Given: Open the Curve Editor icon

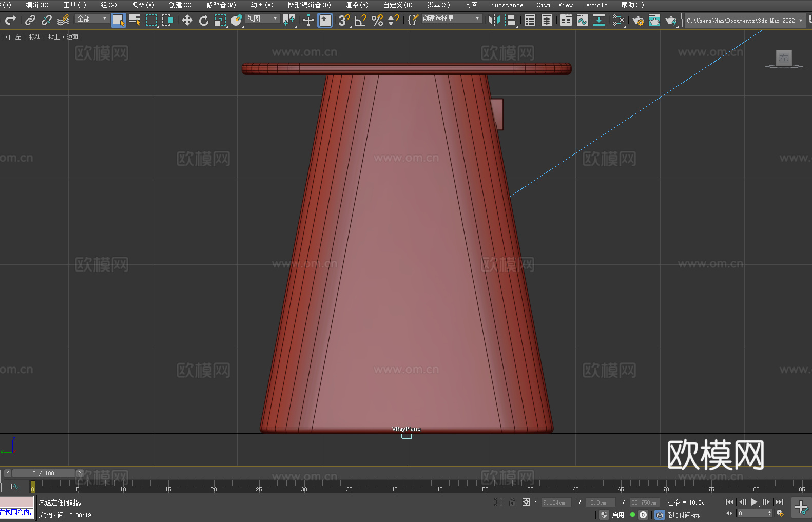Looking at the screenshot, I should [x=583, y=20].
